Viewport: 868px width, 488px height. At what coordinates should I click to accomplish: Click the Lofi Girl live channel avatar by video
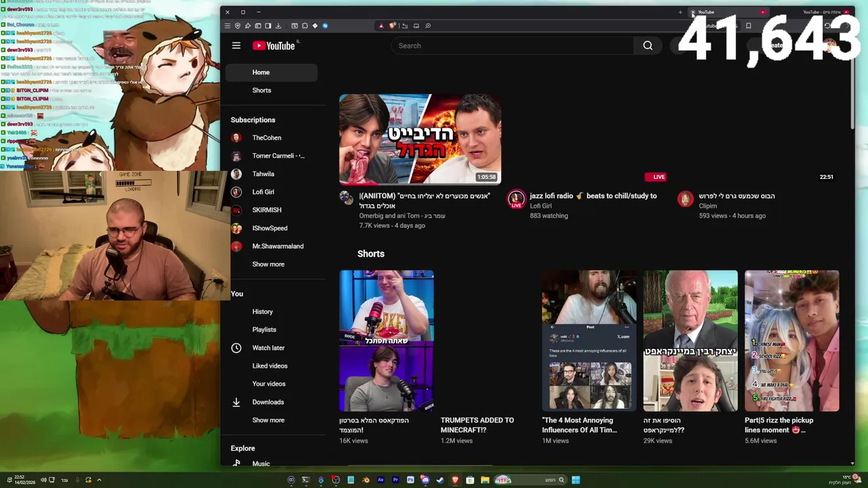point(516,199)
